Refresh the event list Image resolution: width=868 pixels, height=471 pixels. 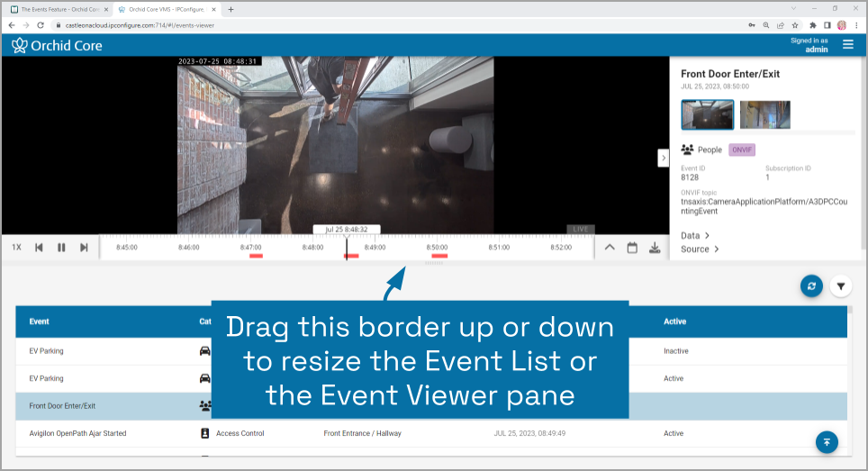(811, 286)
